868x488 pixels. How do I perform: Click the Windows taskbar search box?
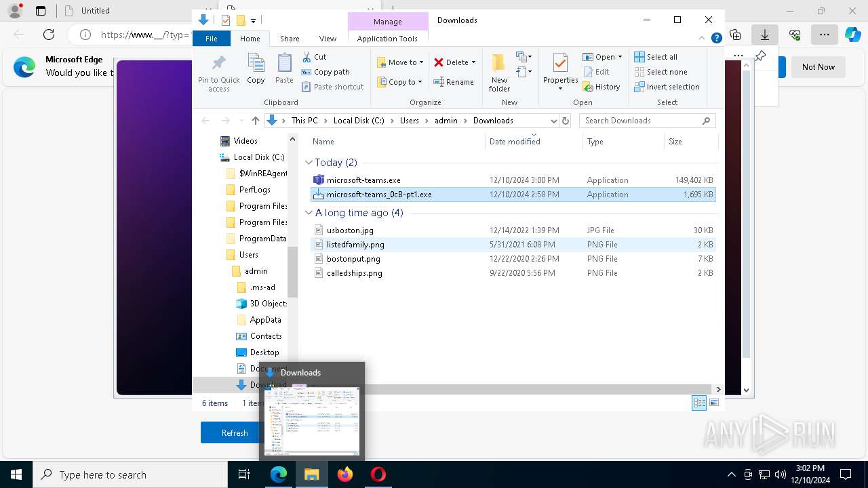130,474
